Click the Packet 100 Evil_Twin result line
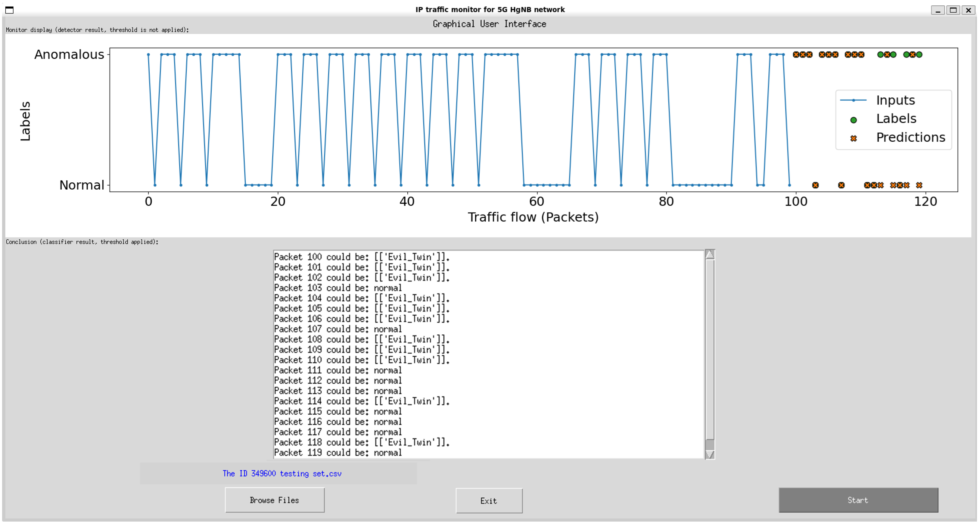The image size is (980, 524). (361, 257)
